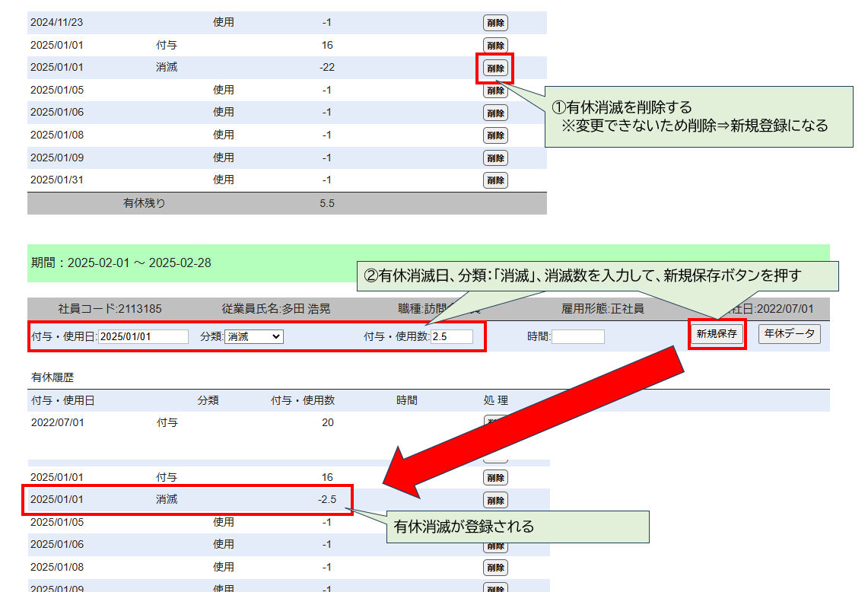Click the 有休消滅が登録される callout box
The height and width of the screenshot is (592, 868).
click(x=517, y=527)
